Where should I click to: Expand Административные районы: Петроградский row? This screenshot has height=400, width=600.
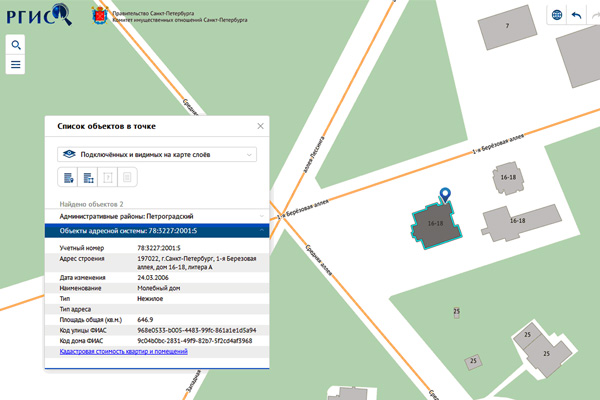(x=157, y=216)
